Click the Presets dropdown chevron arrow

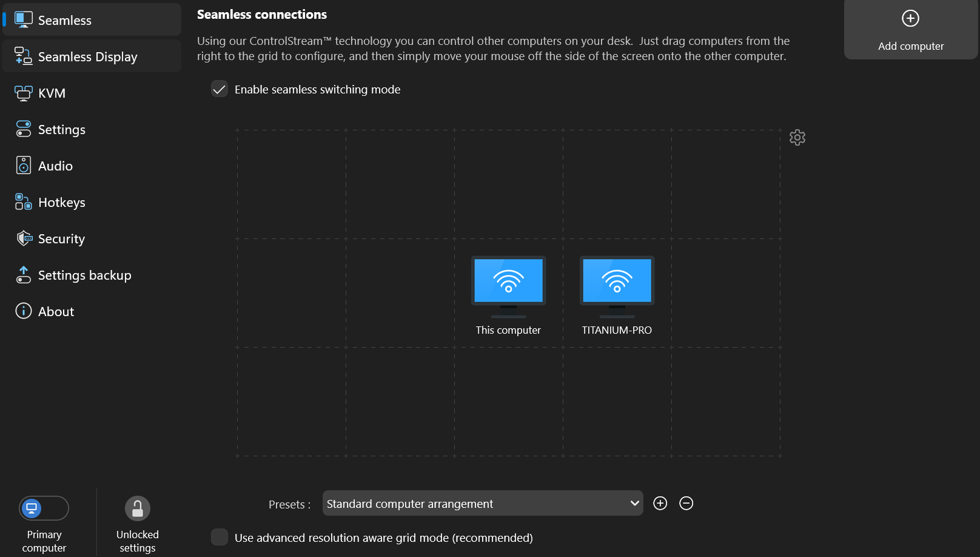[x=634, y=504]
